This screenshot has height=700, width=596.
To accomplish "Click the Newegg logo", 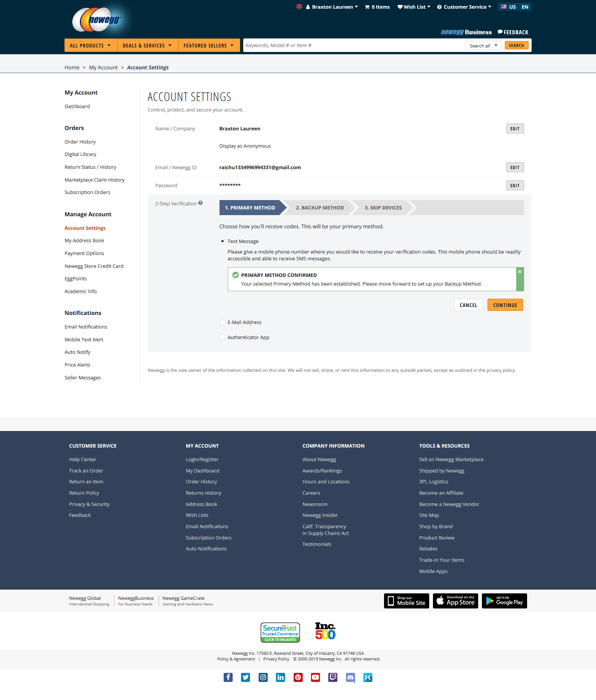I will coord(97,20).
